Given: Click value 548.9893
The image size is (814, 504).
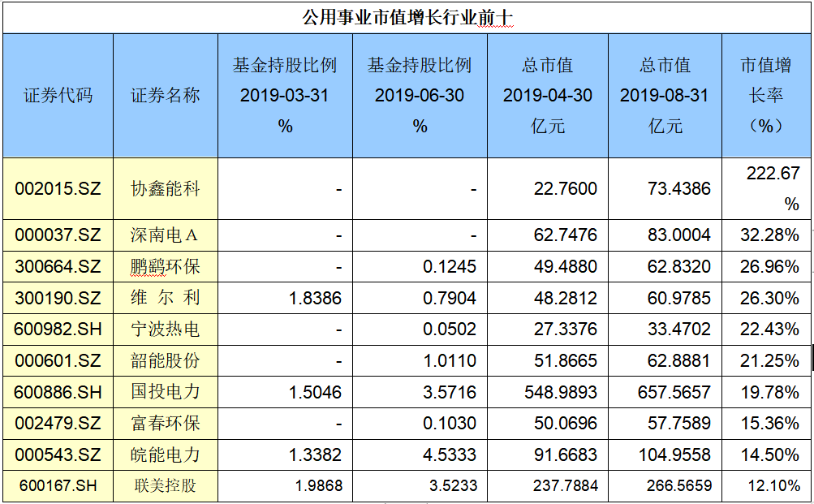Looking at the screenshot, I should 561,392.
